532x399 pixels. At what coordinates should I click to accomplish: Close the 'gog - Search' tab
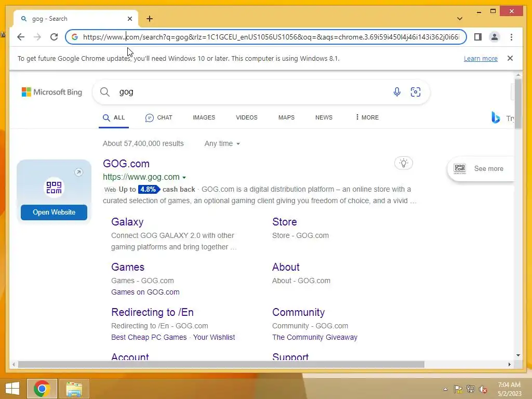[x=129, y=19]
